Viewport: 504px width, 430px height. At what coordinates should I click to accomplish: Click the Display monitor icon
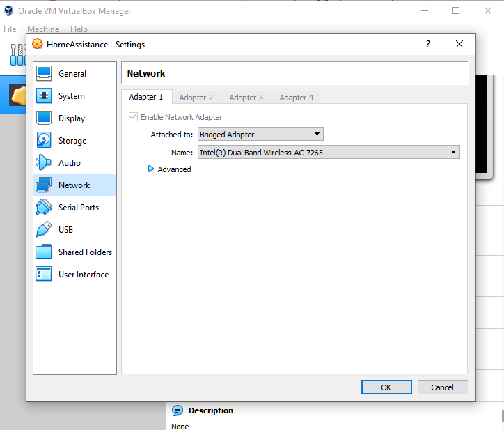point(44,118)
